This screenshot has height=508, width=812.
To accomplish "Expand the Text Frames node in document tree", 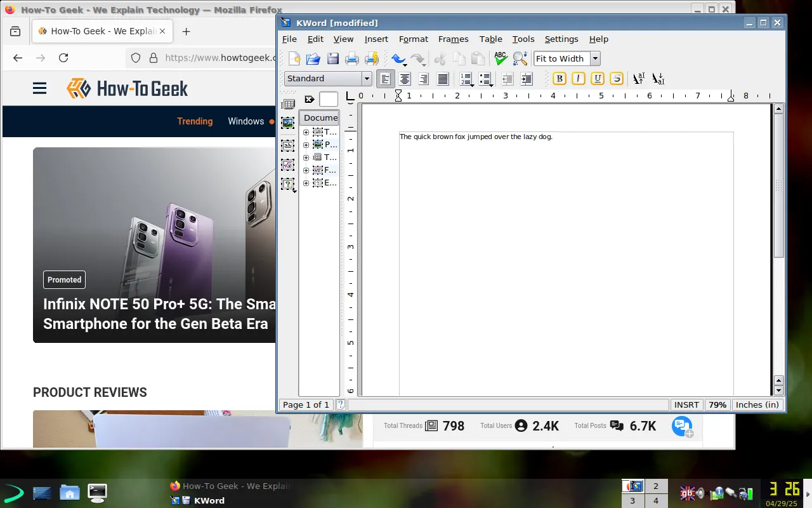I will click(306, 132).
